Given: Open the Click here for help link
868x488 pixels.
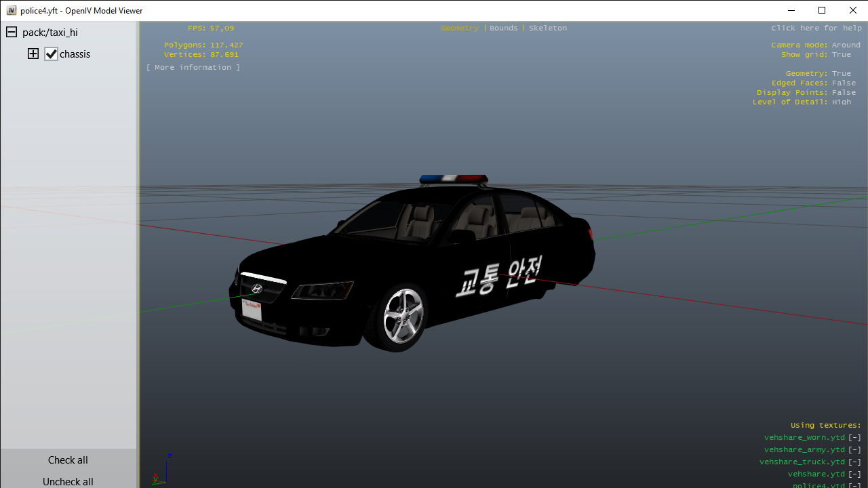Looking at the screenshot, I should pos(816,28).
